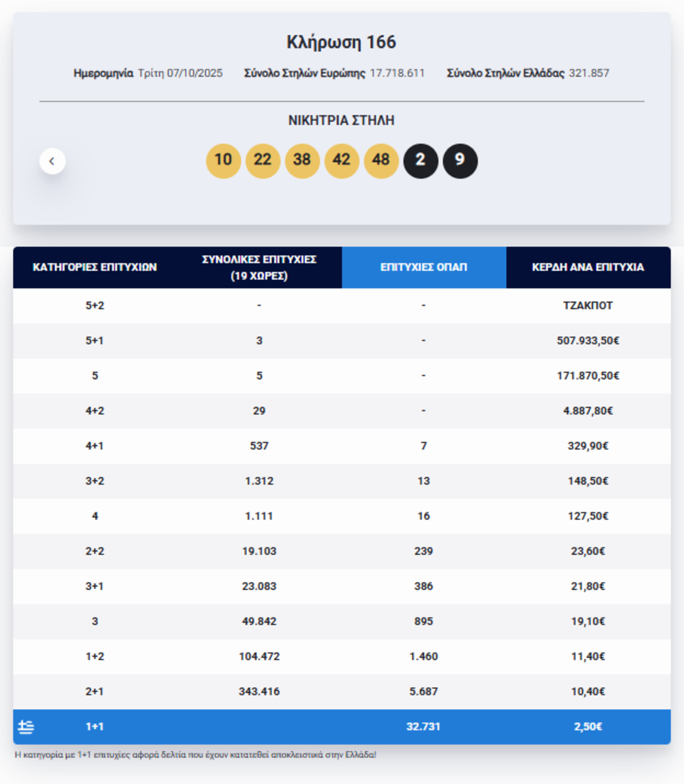Select the 4+1 category row label
684x784 pixels.
(x=95, y=446)
